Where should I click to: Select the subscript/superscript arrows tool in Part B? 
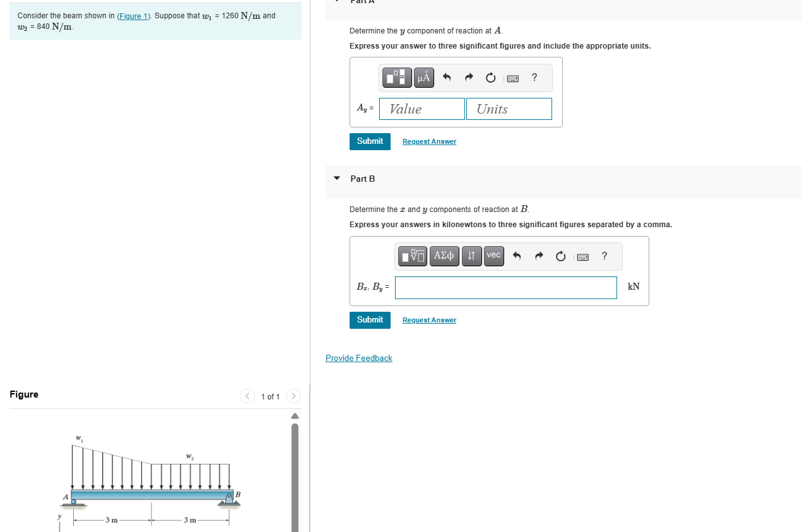pyautogui.click(x=472, y=256)
